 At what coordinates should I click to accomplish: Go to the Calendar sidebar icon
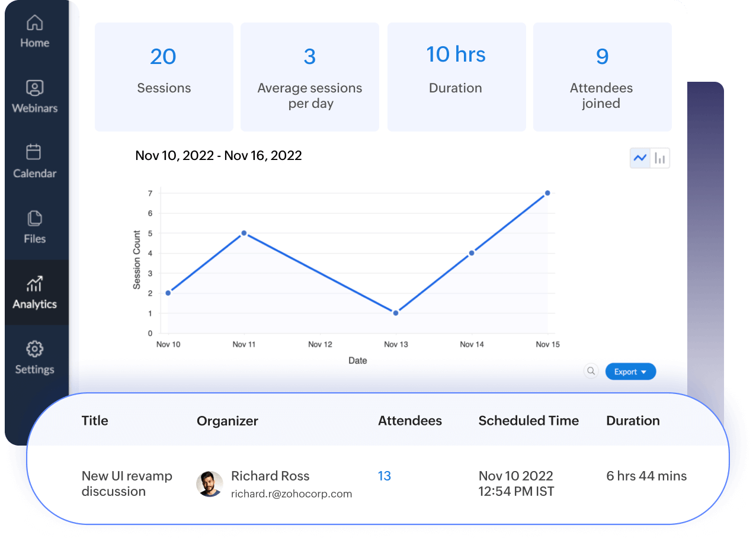34,152
